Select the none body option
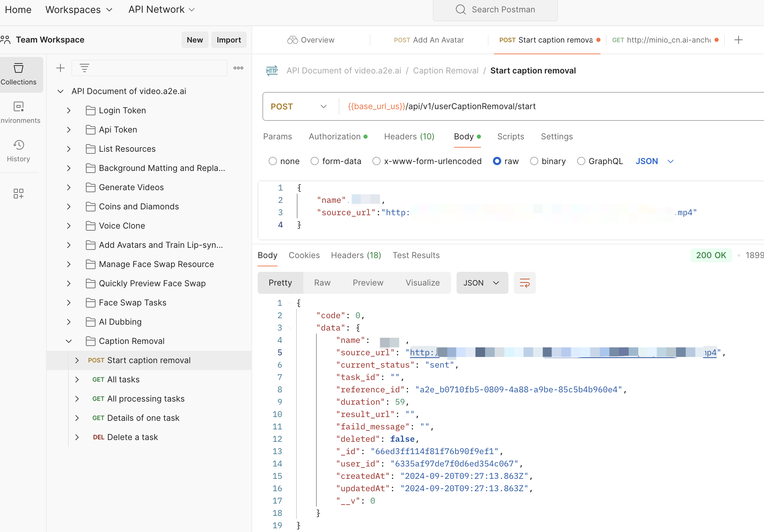This screenshot has height=532, width=764. click(x=273, y=161)
